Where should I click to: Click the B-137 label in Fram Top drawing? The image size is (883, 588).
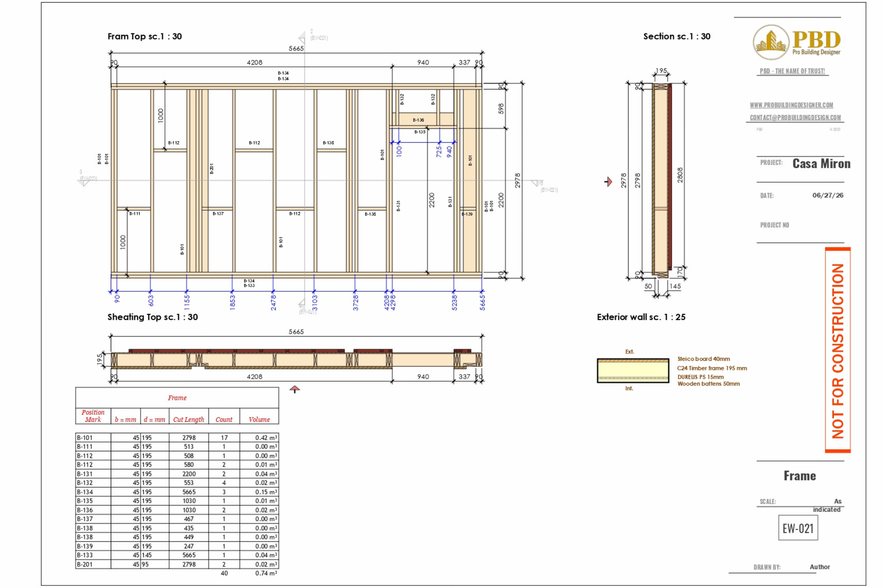click(218, 213)
